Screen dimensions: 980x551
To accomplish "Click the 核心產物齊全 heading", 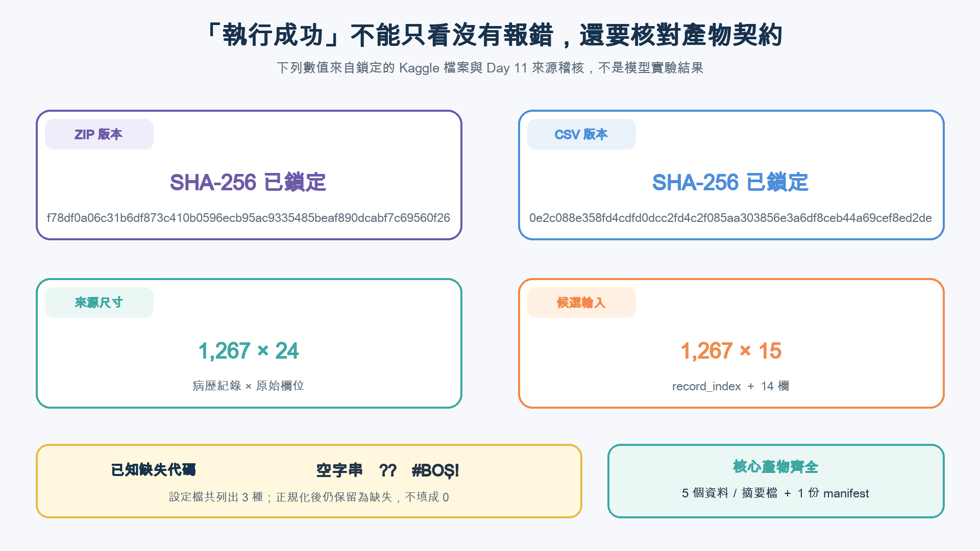I will 775,466.
